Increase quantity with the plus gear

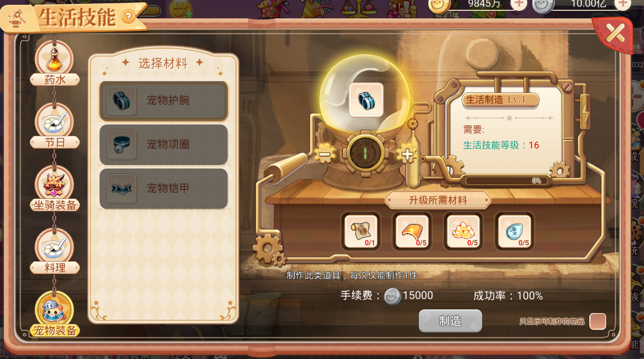tap(407, 155)
